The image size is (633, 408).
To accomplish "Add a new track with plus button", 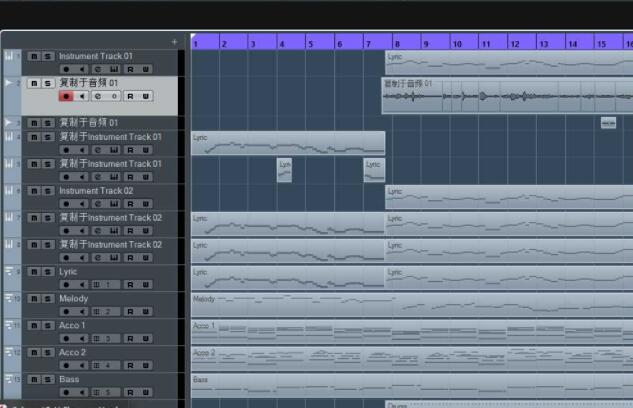I will coord(174,42).
